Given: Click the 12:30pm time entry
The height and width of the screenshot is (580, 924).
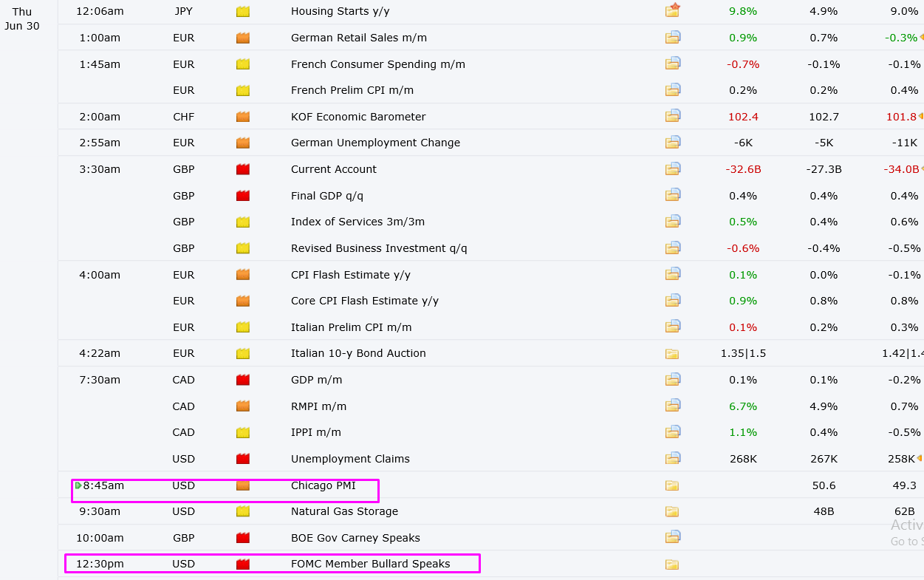Looking at the screenshot, I should (x=100, y=564).
